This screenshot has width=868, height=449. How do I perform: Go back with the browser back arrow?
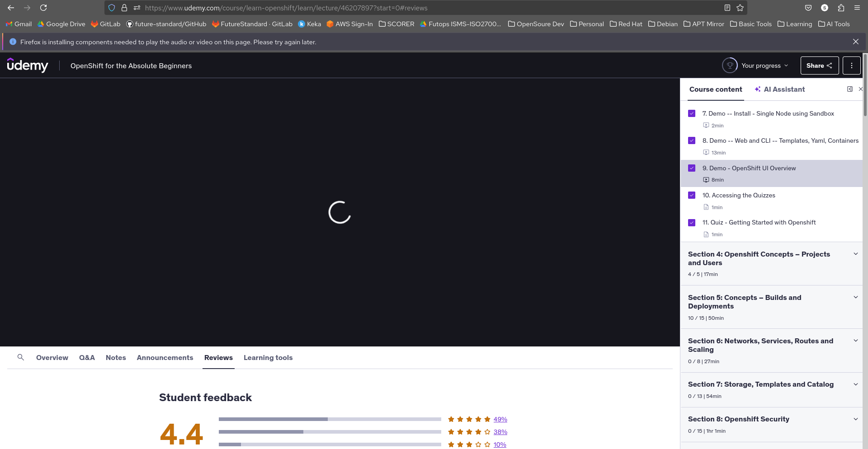[x=11, y=8]
